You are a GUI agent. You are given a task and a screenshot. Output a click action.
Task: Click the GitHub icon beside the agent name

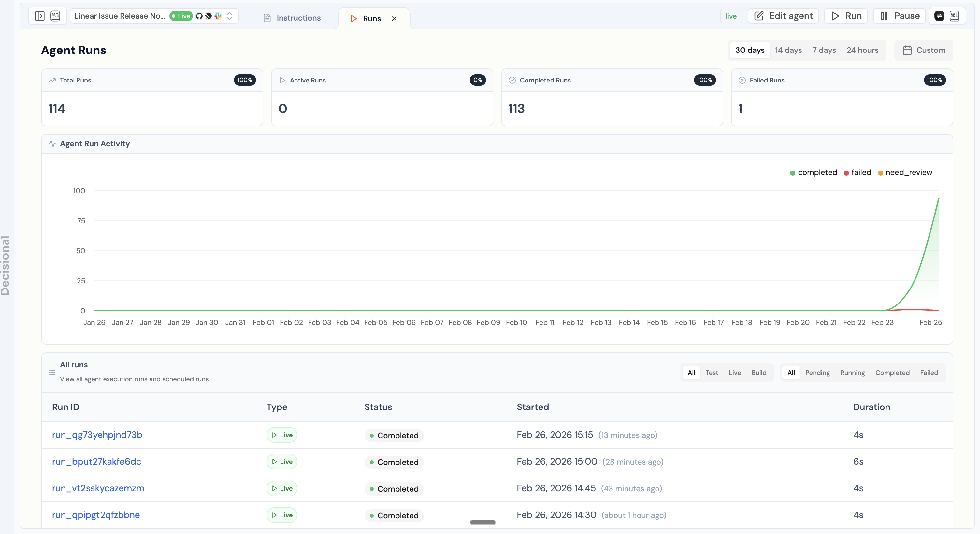199,16
